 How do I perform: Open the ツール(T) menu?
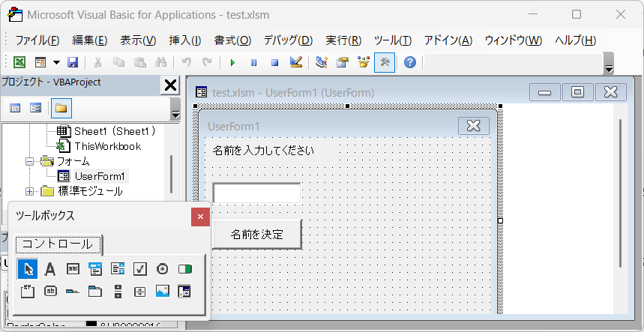click(393, 40)
